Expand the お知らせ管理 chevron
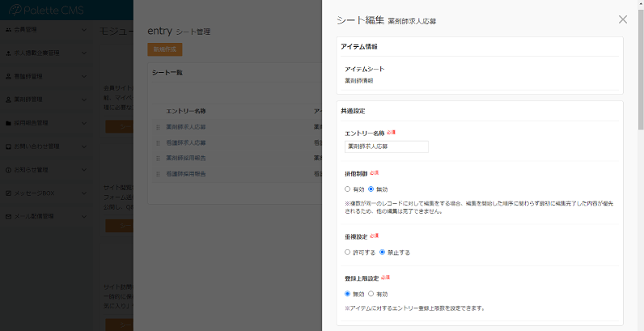644x331 pixels. point(84,170)
